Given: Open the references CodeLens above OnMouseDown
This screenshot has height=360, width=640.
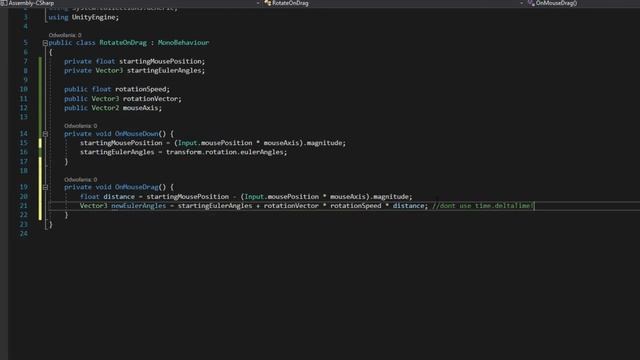Looking at the screenshot, I should click(81, 126).
